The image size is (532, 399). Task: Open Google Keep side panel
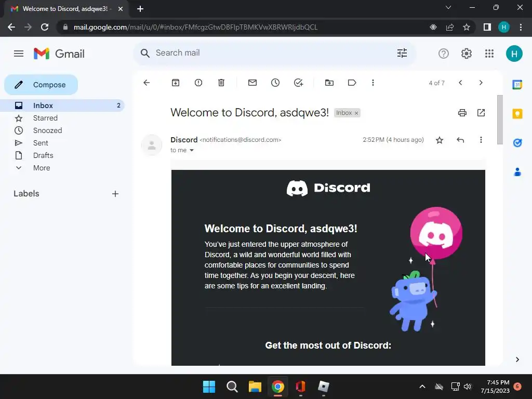[x=517, y=114]
